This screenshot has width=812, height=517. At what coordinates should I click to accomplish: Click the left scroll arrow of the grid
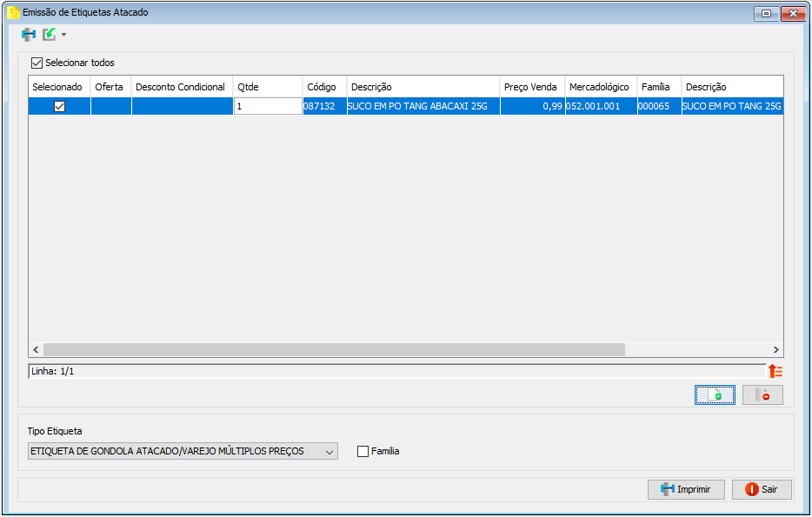36,350
